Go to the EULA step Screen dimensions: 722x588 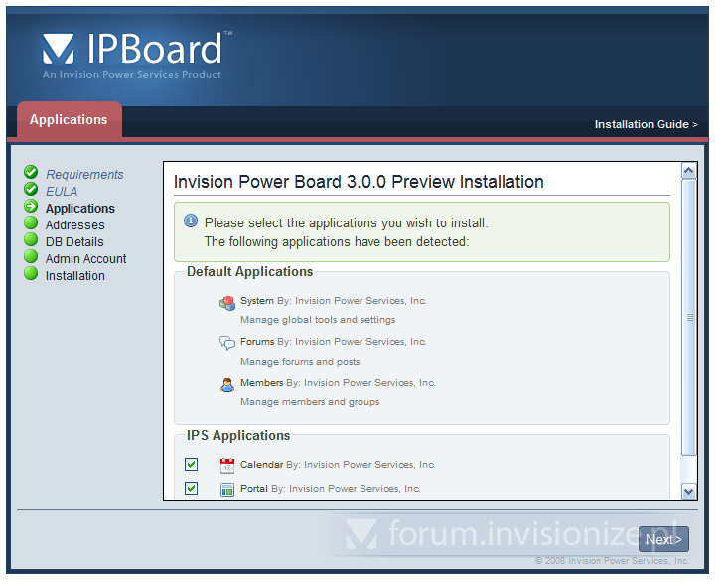pyautogui.click(x=62, y=192)
